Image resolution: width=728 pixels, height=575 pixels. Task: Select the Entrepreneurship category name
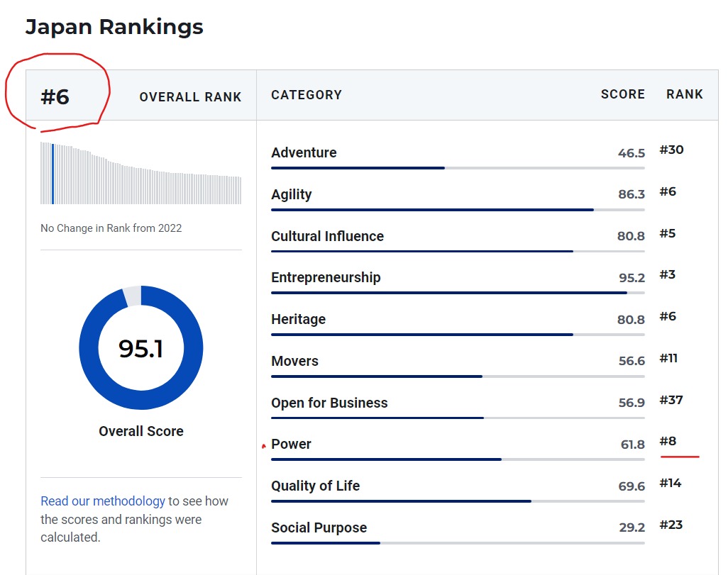(326, 277)
